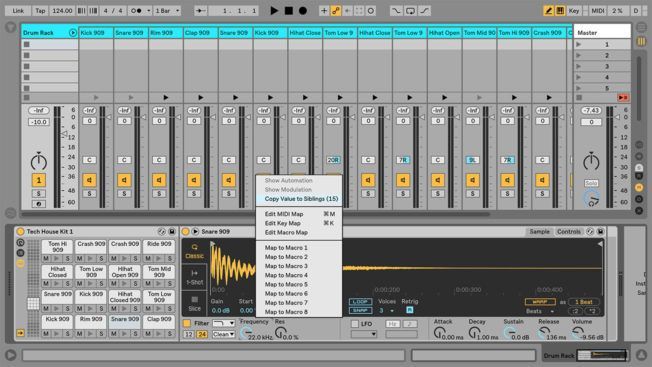This screenshot has width=652, height=367.
Task: Show the Drum Rack chain list
Action: point(20,253)
